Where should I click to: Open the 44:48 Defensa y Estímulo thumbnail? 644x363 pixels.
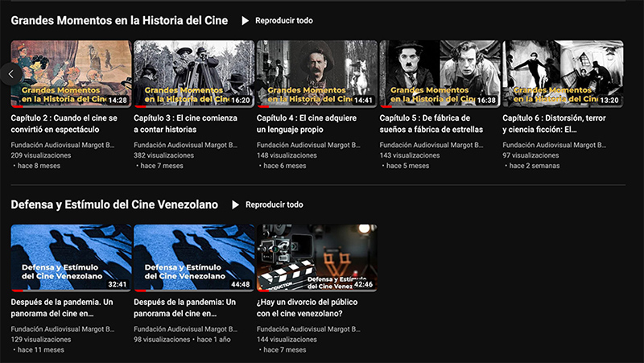194,258
